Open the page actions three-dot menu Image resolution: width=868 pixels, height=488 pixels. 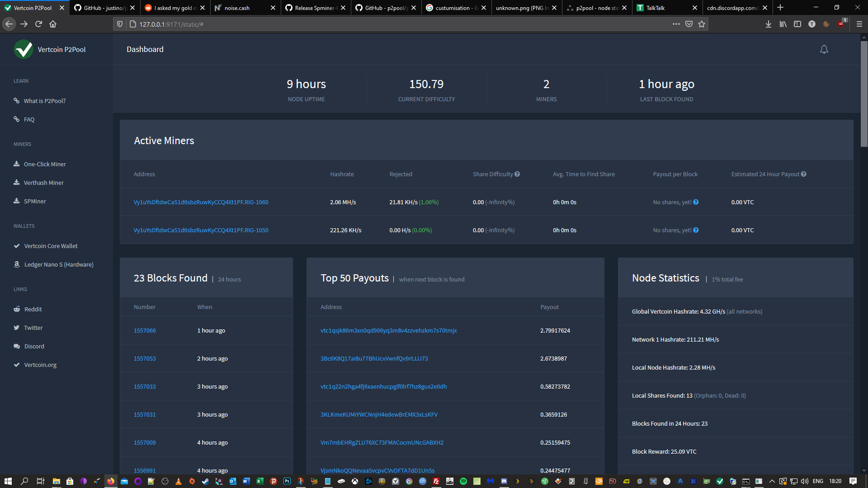click(x=676, y=24)
